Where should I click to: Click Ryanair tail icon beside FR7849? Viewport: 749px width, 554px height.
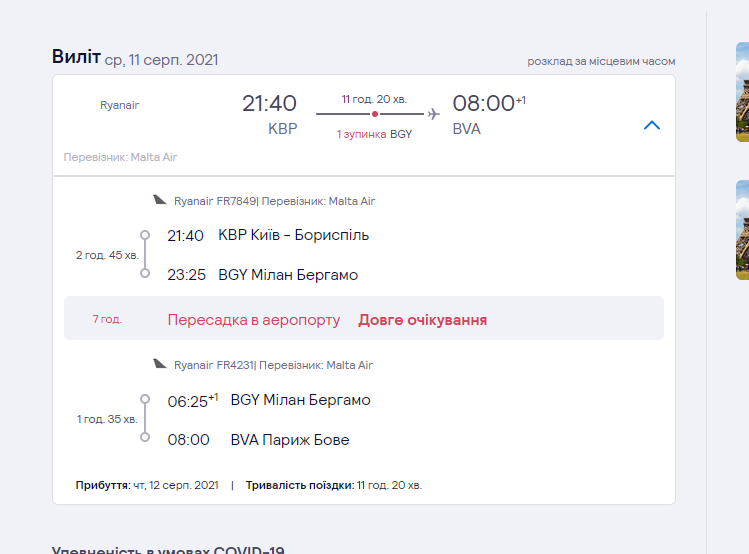[x=160, y=200]
